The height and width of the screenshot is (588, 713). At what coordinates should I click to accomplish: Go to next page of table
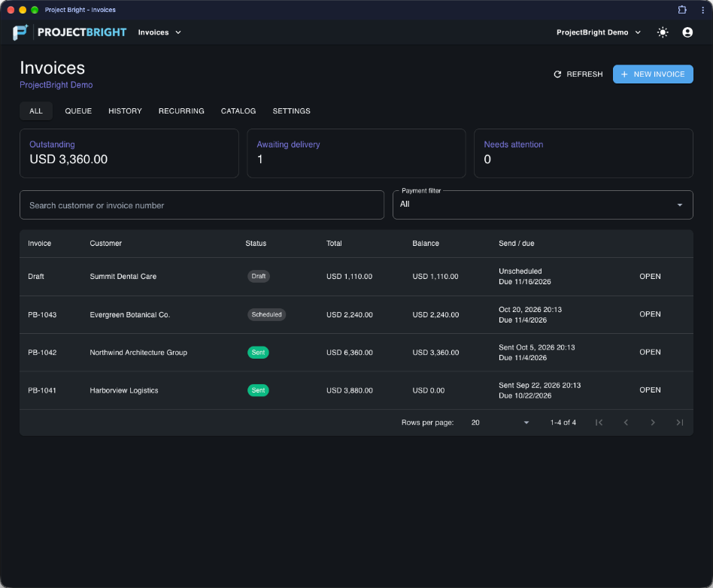[x=653, y=423]
